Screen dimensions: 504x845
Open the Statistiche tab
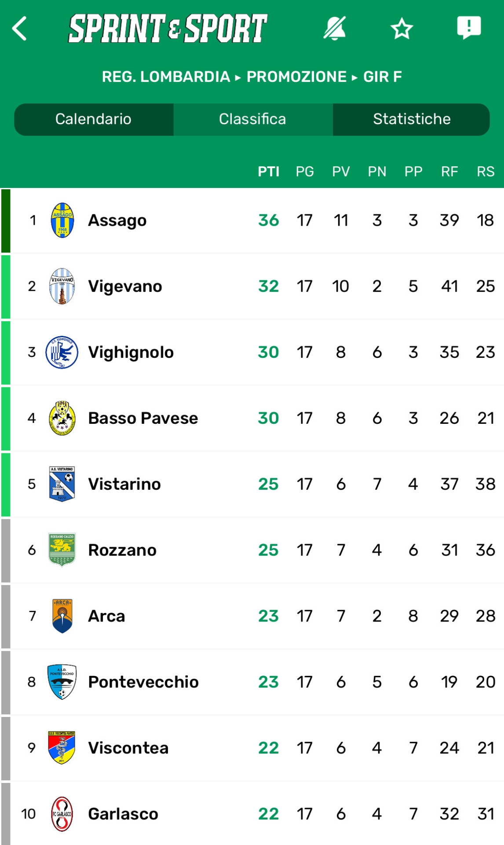tap(412, 119)
